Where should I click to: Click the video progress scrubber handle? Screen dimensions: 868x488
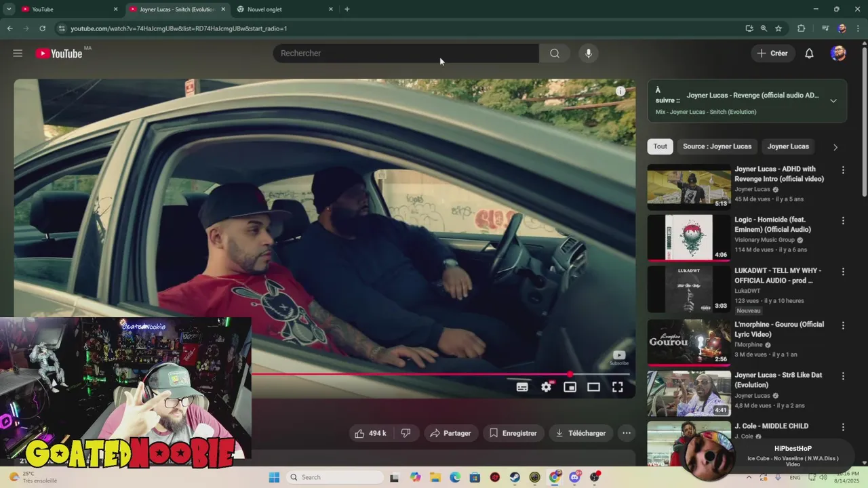coord(570,374)
